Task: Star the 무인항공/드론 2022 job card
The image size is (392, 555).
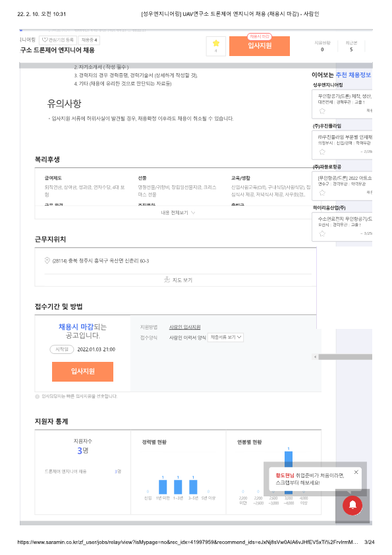Action: coord(322,192)
